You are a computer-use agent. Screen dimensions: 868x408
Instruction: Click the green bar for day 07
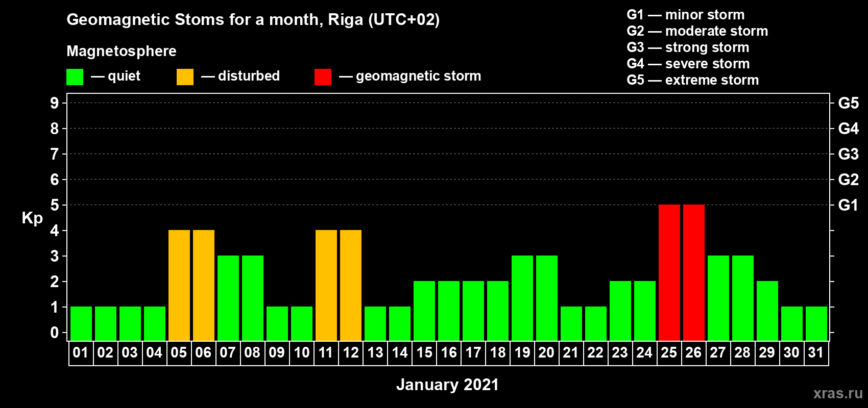click(x=228, y=298)
